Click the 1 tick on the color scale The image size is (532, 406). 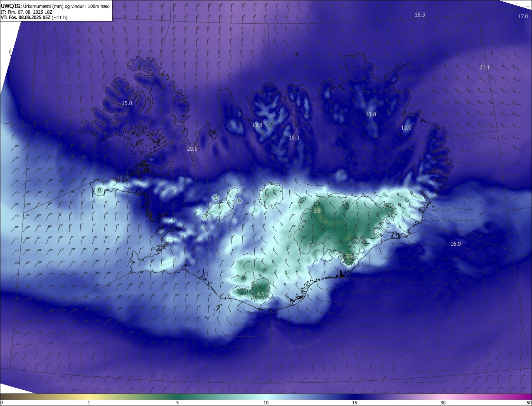tap(89, 403)
